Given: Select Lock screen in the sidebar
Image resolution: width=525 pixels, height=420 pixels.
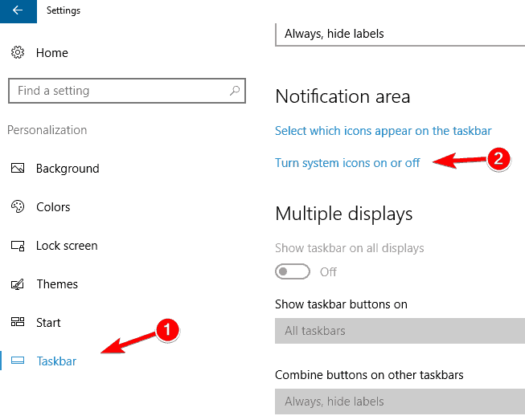Looking at the screenshot, I should (67, 246).
